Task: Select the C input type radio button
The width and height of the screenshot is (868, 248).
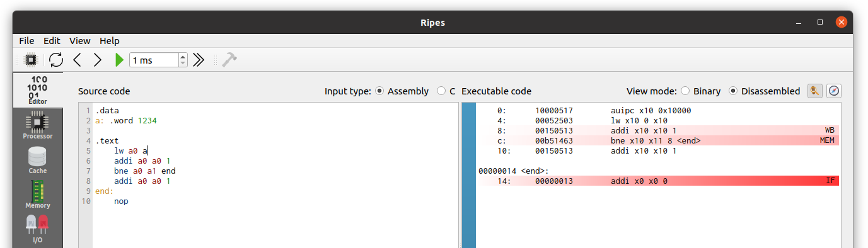Action: (441, 91)
